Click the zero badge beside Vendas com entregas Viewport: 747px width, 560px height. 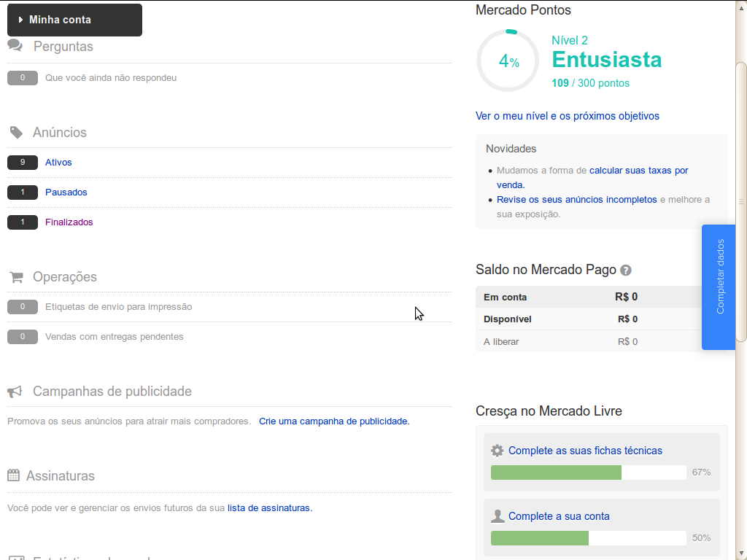pos(23,337)
